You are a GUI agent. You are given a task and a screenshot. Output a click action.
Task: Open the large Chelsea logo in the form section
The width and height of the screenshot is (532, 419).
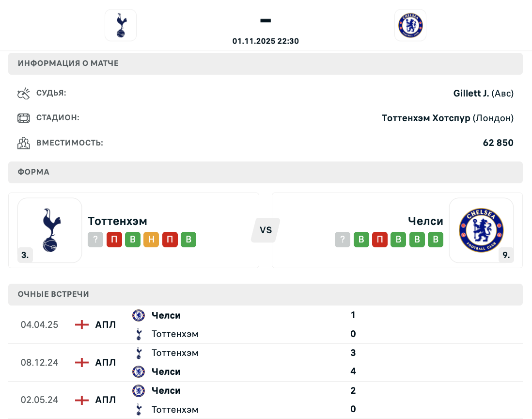click(481, 230)
